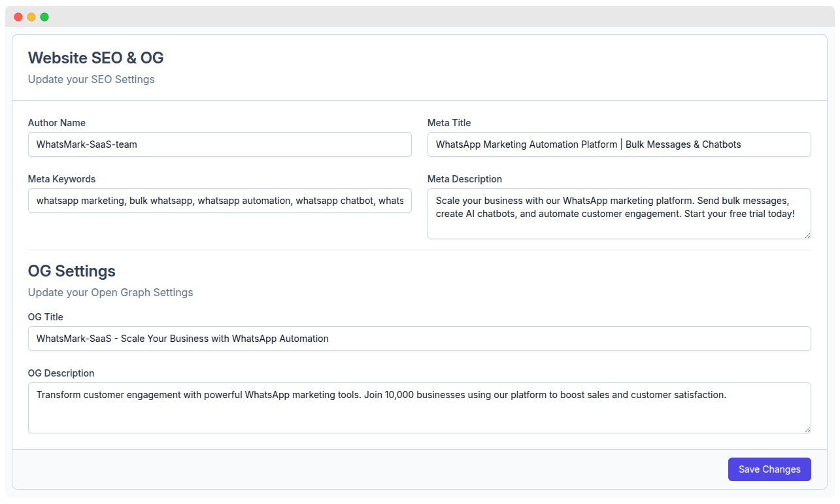840x504 pixels.
Task: Click the red close window button
Action: tap(18, 17)
